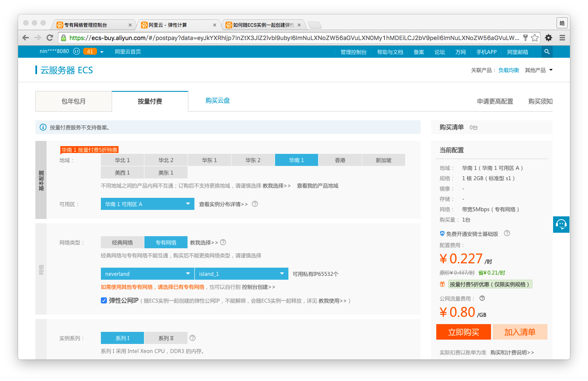Open the island_1 switch dropdown
Image resolution: width=588 pixels, height=381 pixels.
click(241, 274)
